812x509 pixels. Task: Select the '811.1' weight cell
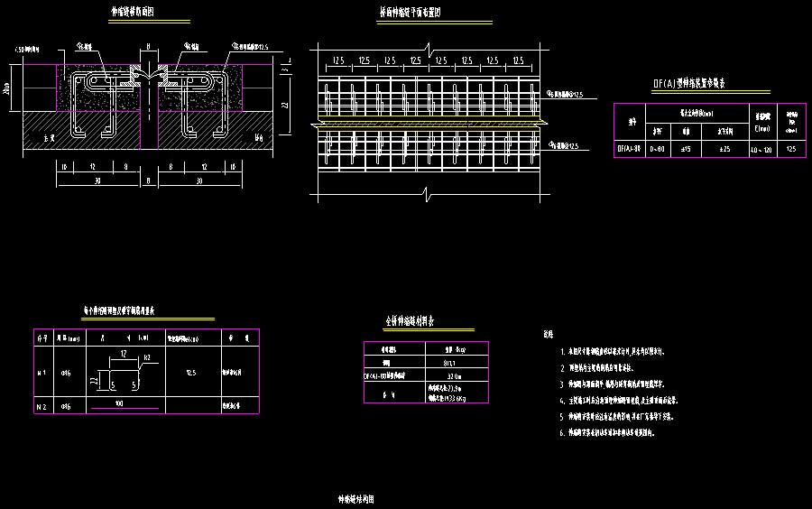pos(449,364)
